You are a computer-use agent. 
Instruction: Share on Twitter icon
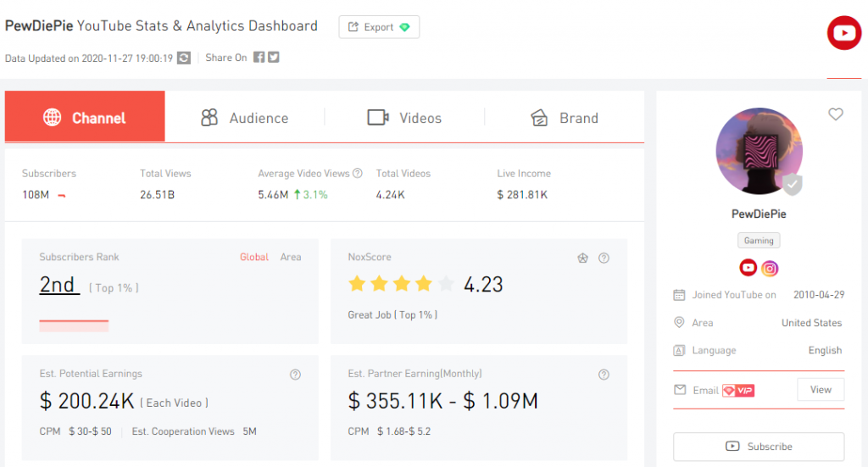274,57
